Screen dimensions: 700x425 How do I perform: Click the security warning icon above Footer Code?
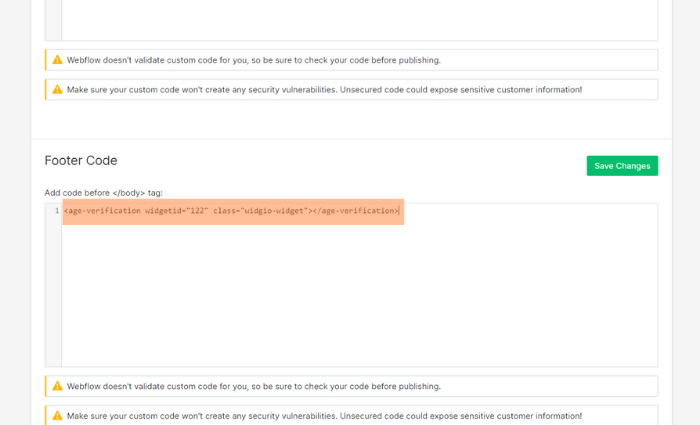[57, 89]
